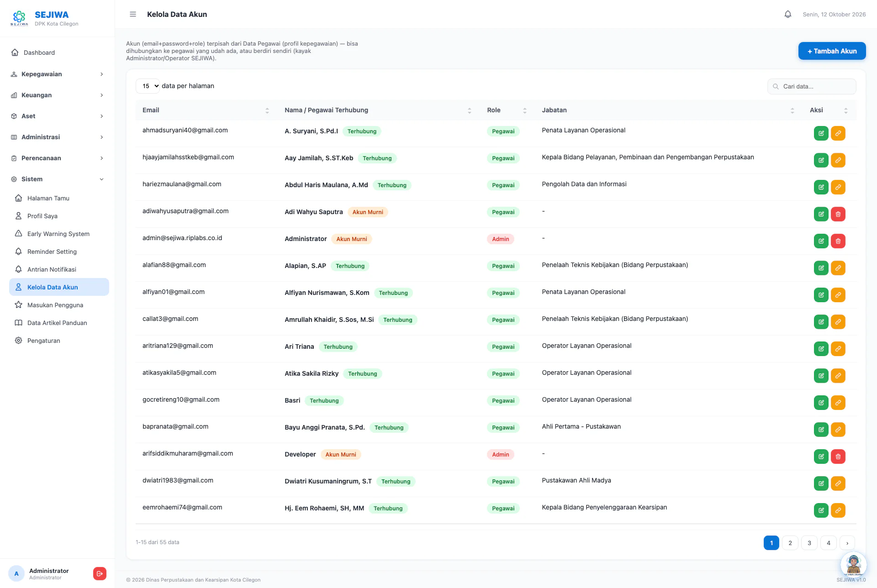Go to Masukan Pengguna
877x588 pixels.
pos(59,305)
